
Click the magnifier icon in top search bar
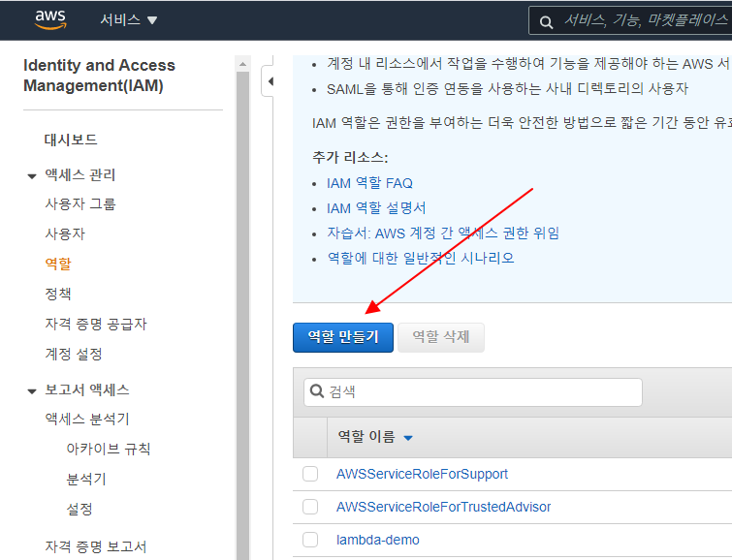point(546,22)
